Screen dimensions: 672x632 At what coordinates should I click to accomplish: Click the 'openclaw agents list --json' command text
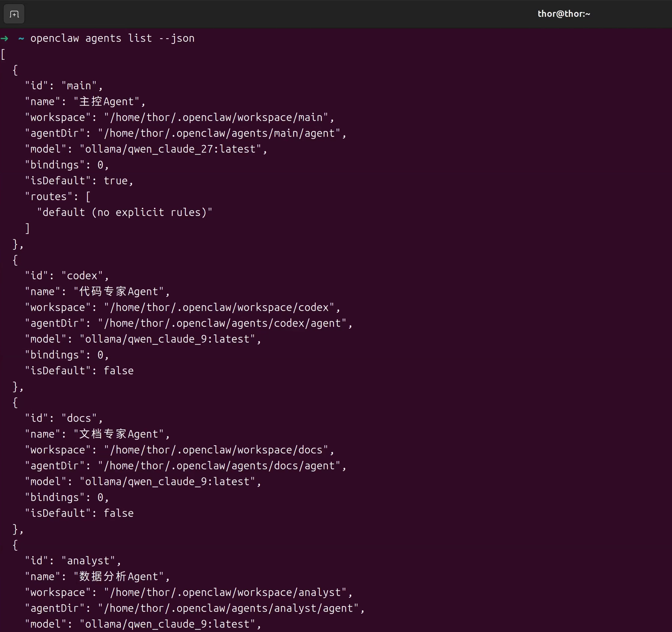(x=112, y=38)
